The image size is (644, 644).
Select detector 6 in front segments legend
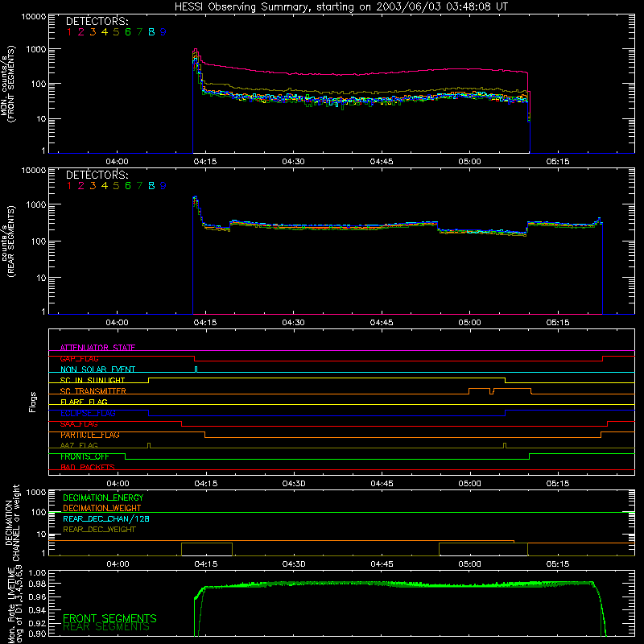point(128,32)
